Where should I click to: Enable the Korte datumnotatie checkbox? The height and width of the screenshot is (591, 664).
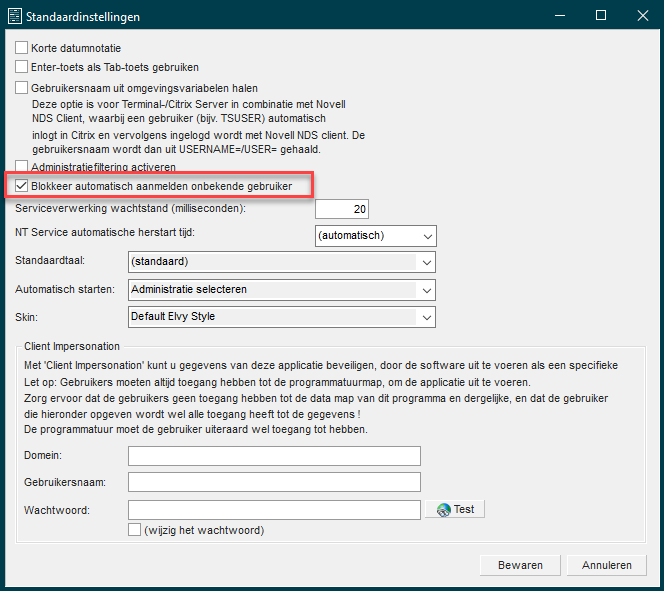pyautogui.click(x=22, y=48)
